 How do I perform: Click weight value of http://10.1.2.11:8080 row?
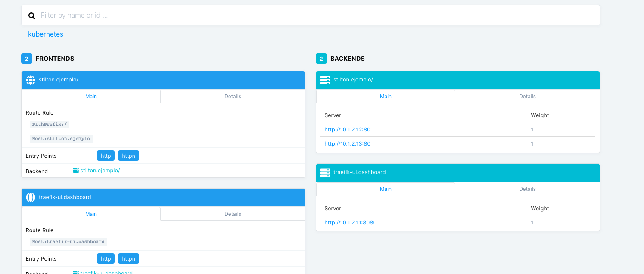coord(532,223)
